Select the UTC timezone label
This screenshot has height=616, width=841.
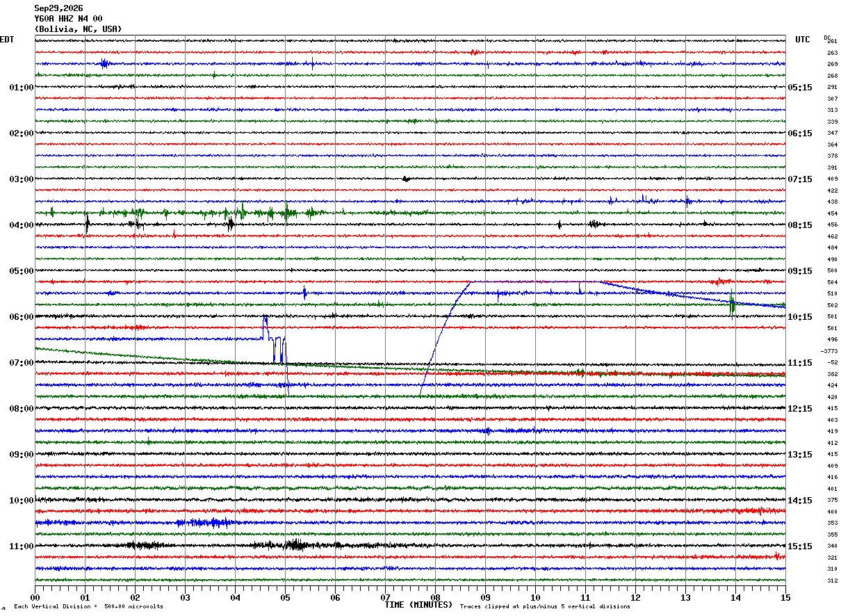tap(803, 40)
